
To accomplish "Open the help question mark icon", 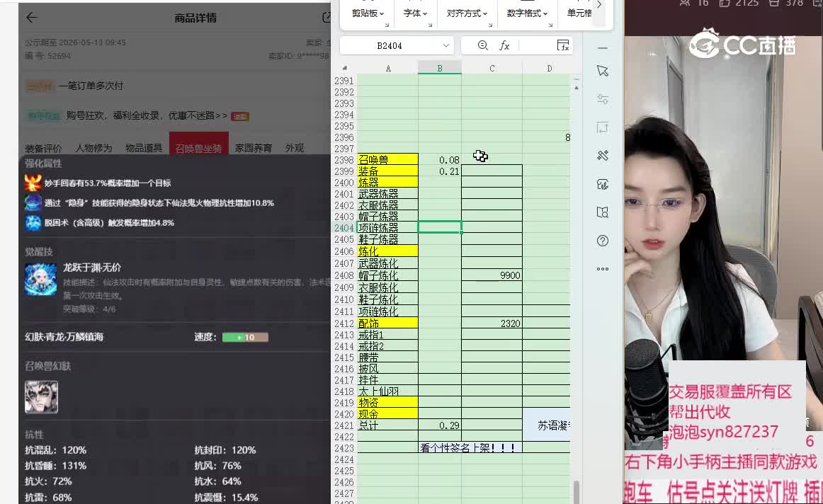I will pyautogui.click(x=603, y=241).
